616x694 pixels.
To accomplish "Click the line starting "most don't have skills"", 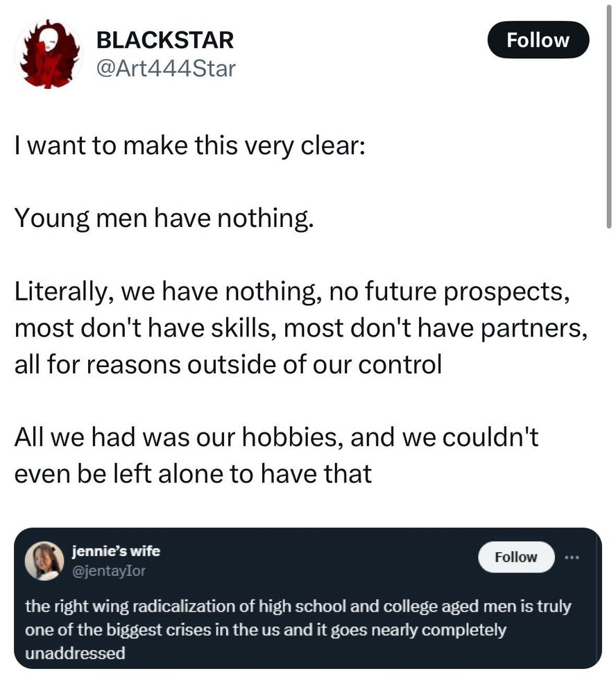I will (300, 328).
